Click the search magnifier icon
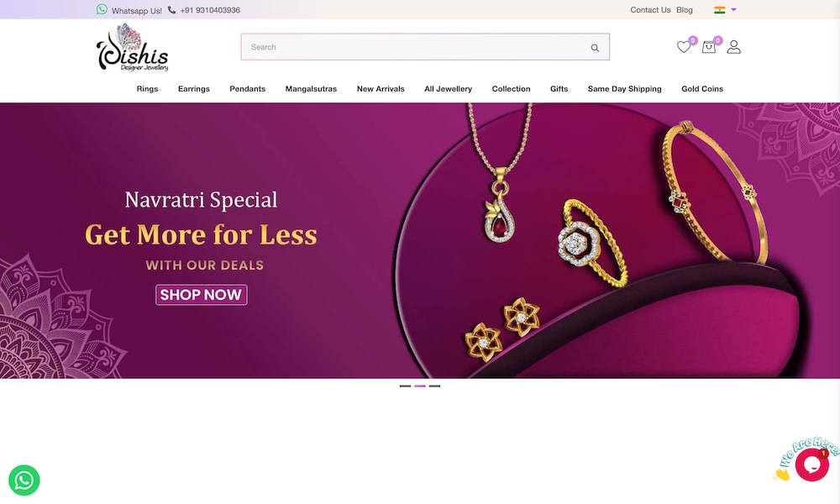Screen dimensions: 840x504 tap(595, 48)
